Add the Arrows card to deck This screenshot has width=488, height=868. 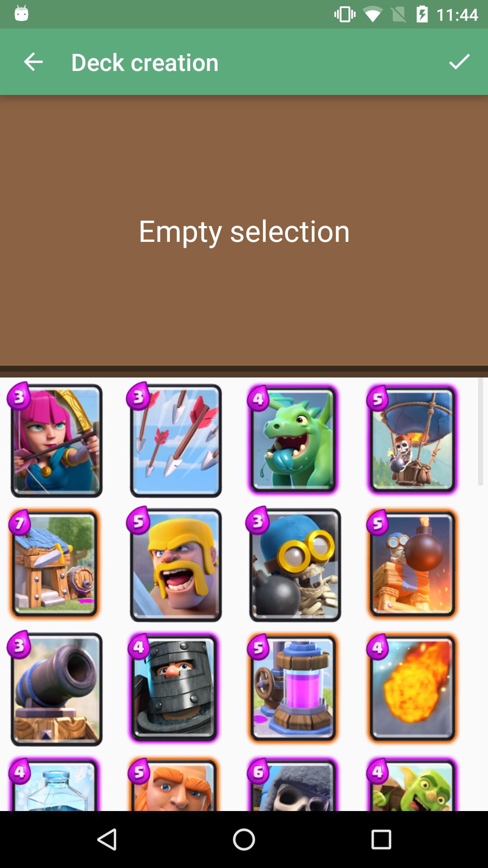click(x=175, y=440)
